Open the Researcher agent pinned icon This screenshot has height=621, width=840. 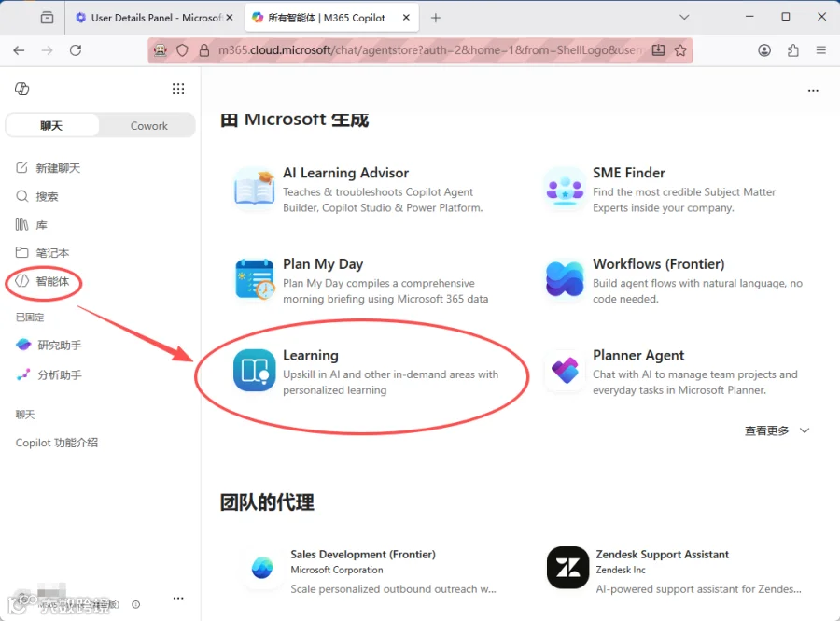pos(23,345)
